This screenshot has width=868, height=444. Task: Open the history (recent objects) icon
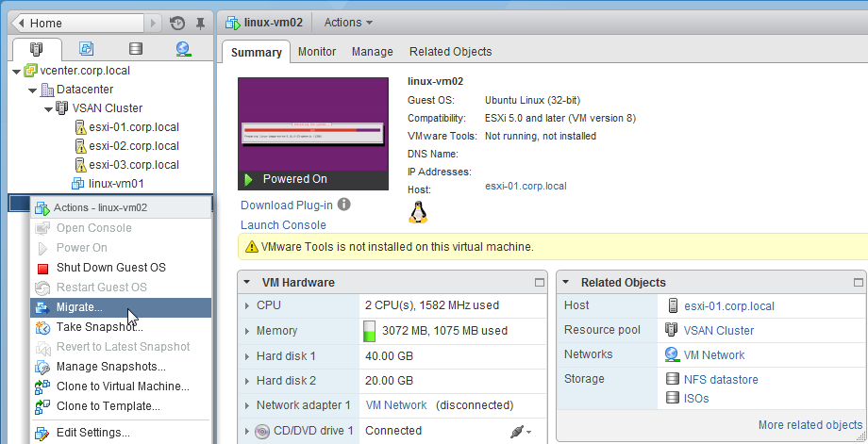pos(177,24)
